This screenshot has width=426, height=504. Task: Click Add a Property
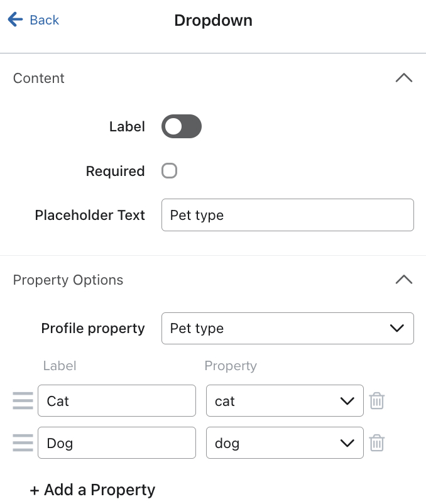click(x=92, y=489)
